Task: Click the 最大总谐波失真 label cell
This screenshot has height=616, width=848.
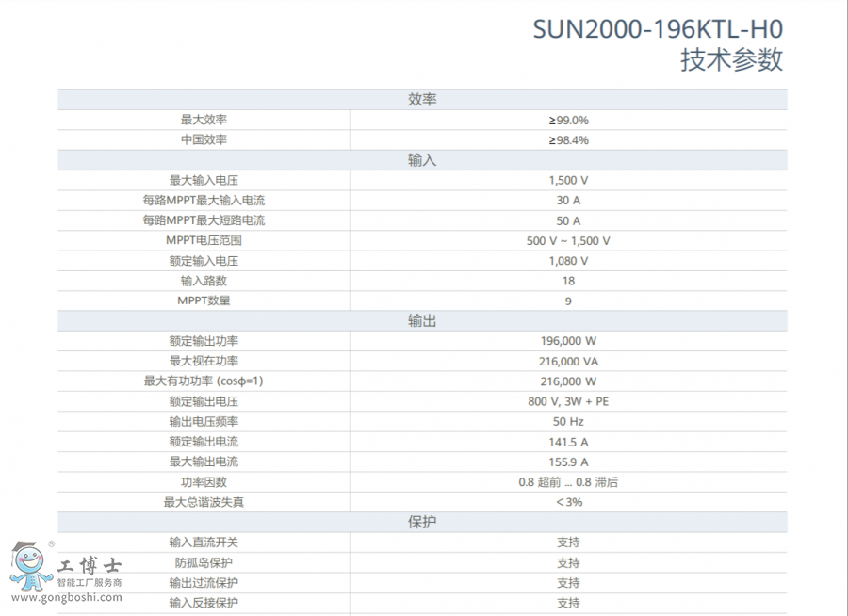Action: click(x=204, y=502)
